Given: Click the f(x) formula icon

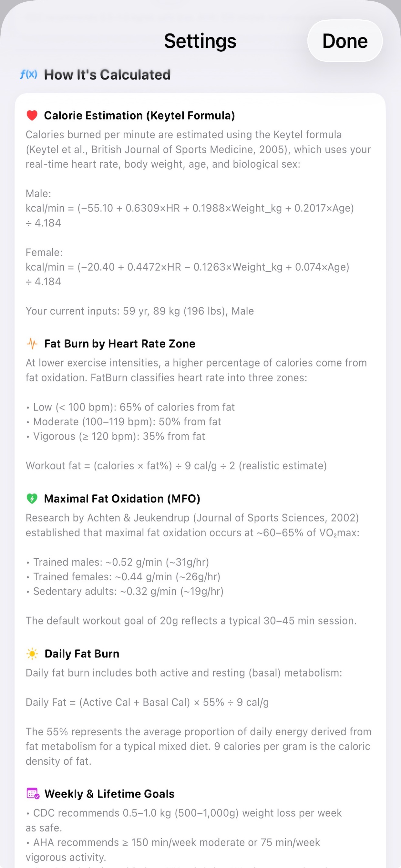Looking at the screenshot, I should 29,74.
